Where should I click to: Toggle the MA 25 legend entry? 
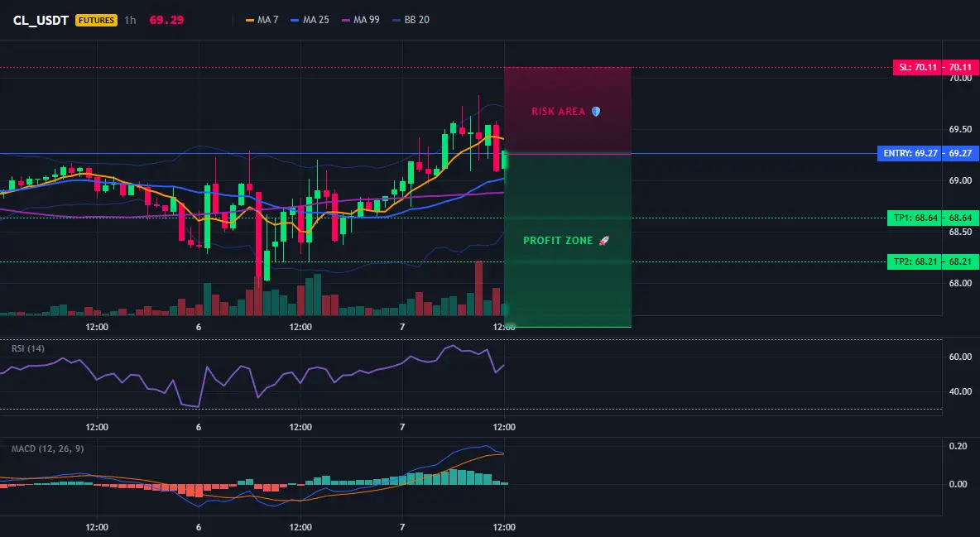(310, 20)
